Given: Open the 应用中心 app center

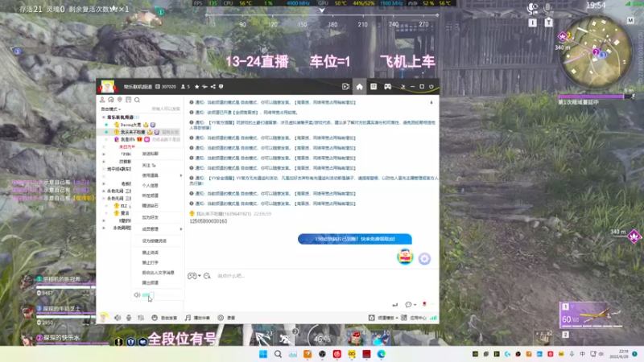Looking at the screenshot, I should (414, 318).
